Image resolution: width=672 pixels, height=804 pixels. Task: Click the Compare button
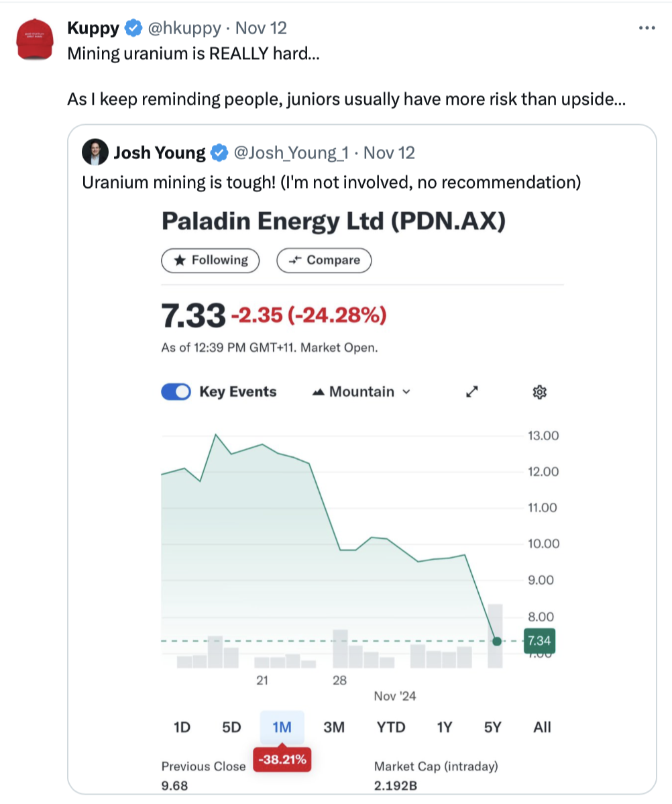(324, 260)
